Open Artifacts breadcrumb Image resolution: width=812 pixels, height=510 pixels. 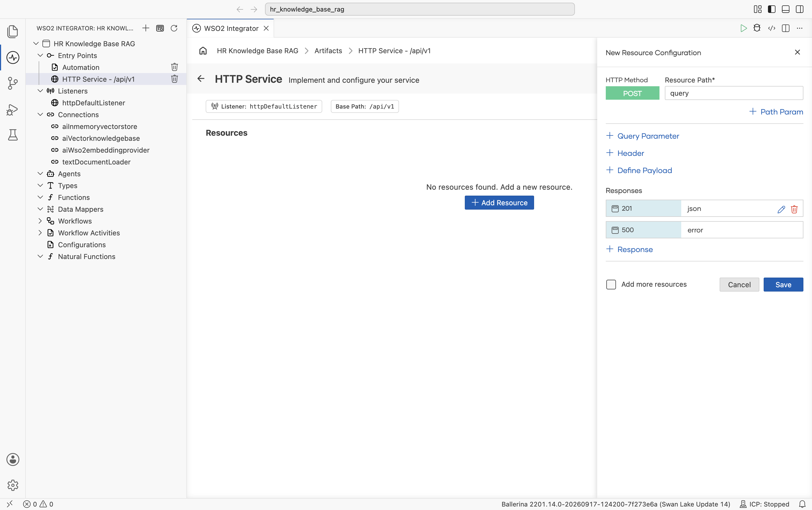[x=328, y=51]
